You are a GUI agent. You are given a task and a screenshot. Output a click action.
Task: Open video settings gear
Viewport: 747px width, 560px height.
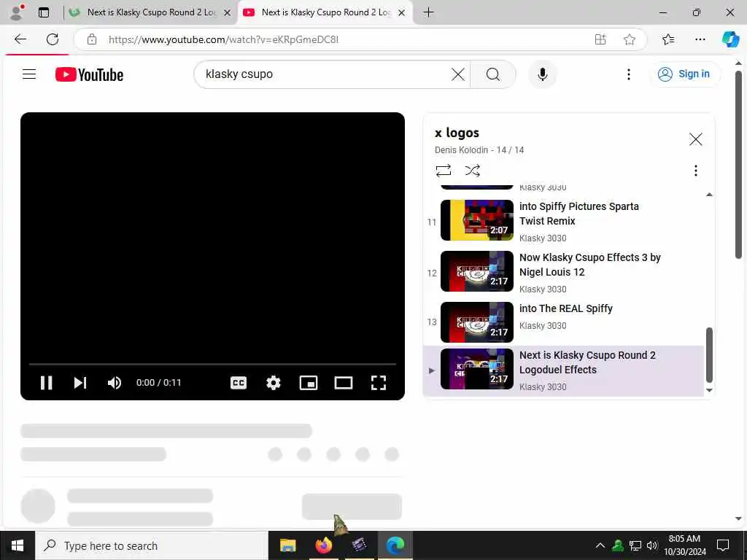[274, 383]
